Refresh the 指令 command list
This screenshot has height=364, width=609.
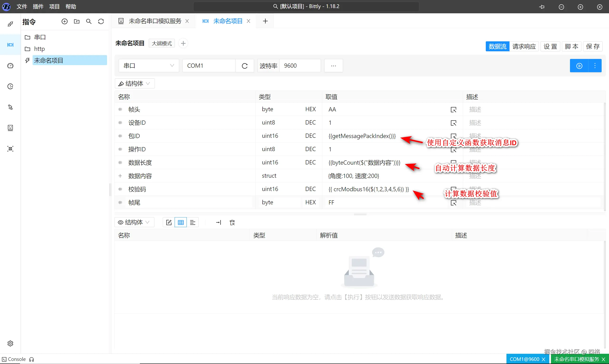(101, 22)
